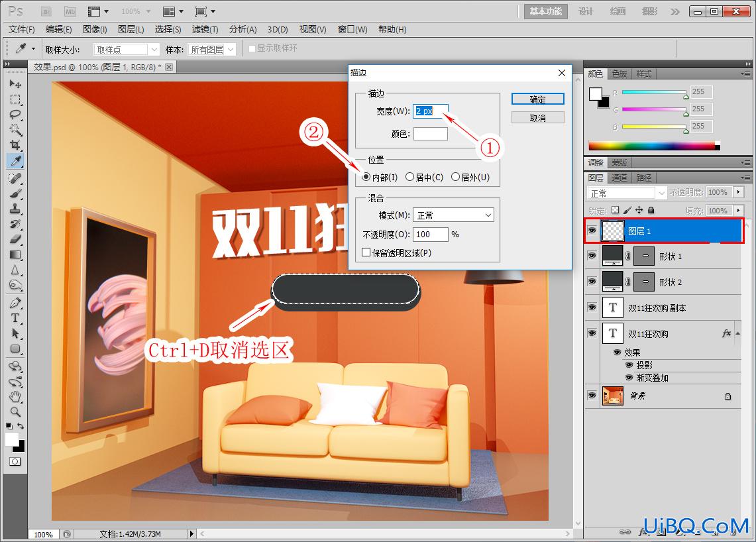756x542 pixels.
Task: Switch to the 路径 (Paths) tab
Action: (643, 178)
